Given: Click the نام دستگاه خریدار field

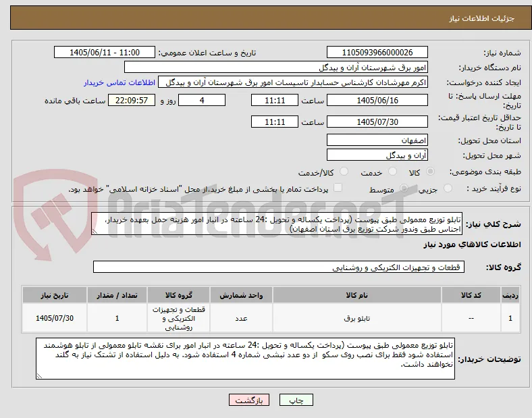Looking at the screenshot, I should [x=276, y=67].
